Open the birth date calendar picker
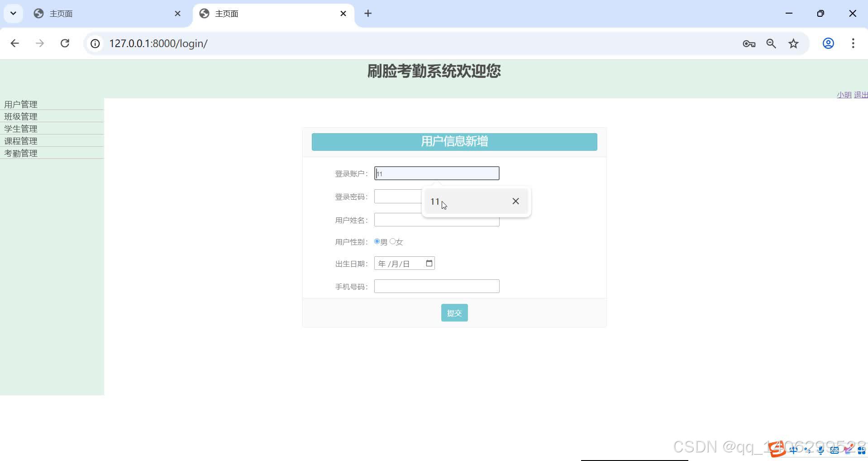This screenshot has height=461, width=868. 428,263
